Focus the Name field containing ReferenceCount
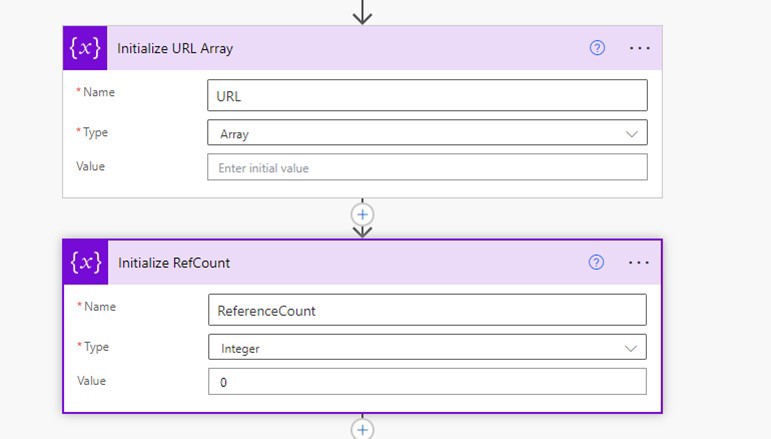Screen dimensions: 771x439 (426, 311)
